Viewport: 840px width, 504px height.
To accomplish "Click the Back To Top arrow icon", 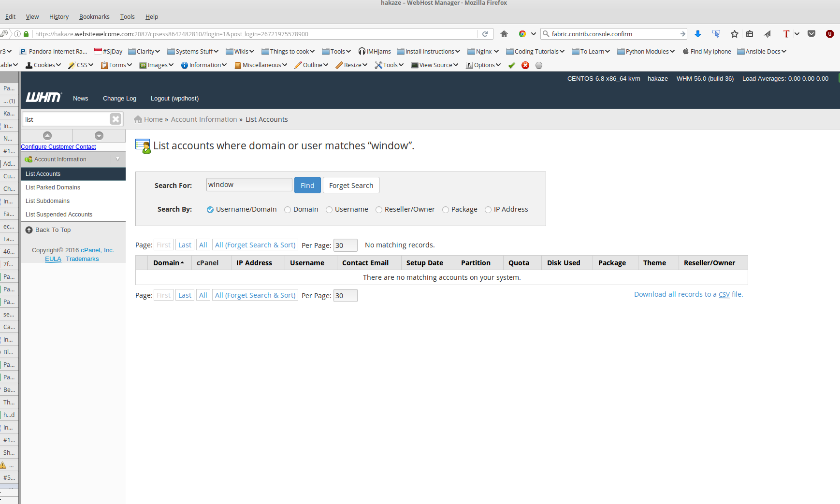I will tap(29, 230).
